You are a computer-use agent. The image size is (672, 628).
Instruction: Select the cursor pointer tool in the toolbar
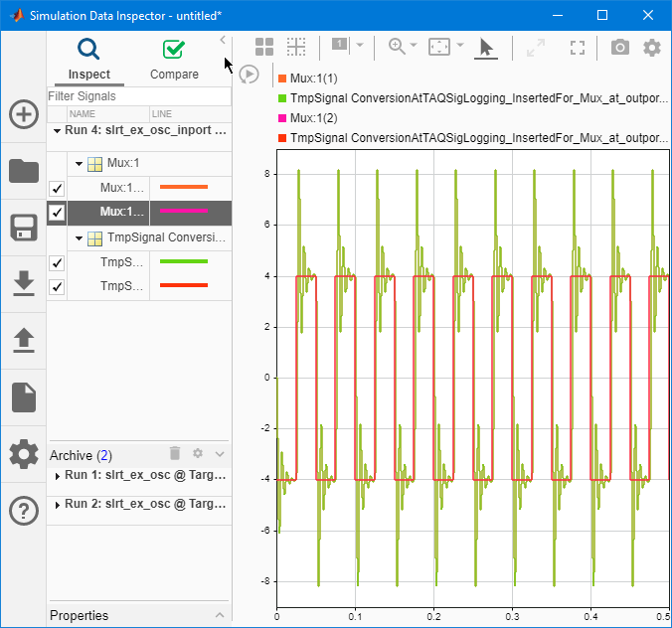tap(486, 48)
